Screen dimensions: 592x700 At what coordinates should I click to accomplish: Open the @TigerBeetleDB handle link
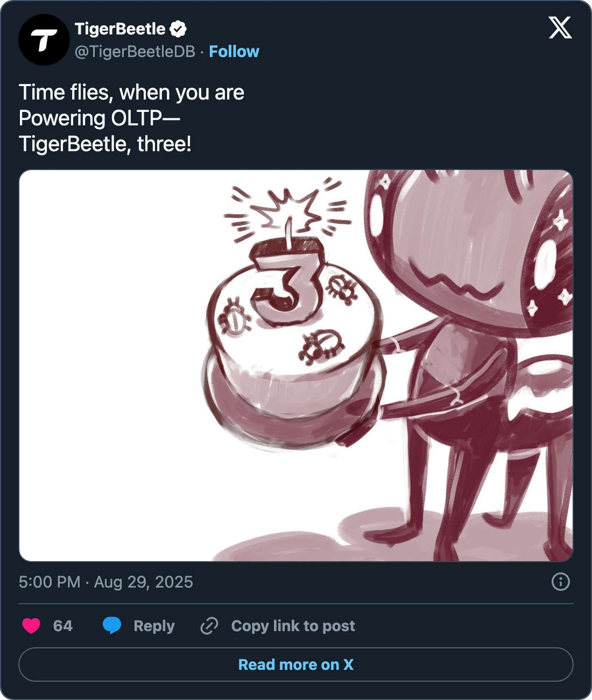pyautogui.click(x=135, y=52)
